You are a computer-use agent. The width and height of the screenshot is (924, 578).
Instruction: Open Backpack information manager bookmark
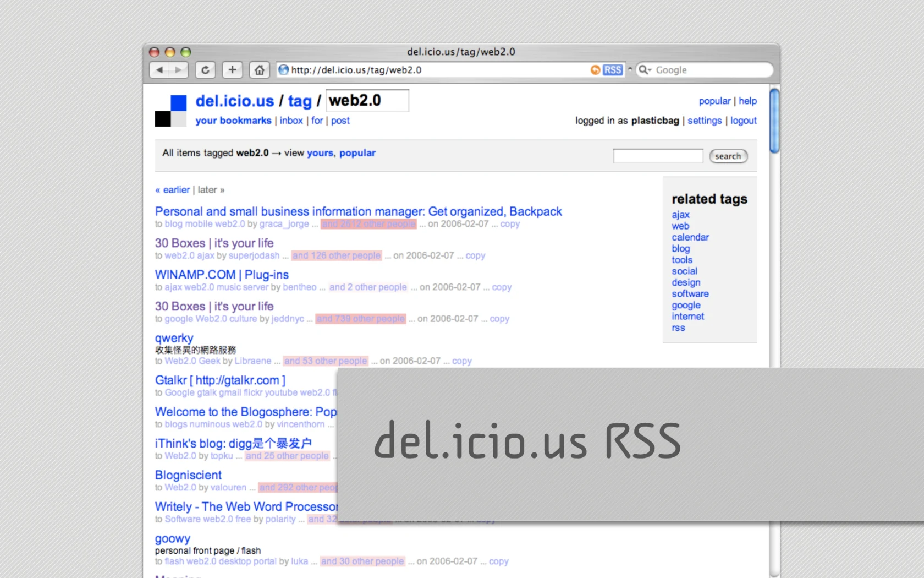click(358, 211)
